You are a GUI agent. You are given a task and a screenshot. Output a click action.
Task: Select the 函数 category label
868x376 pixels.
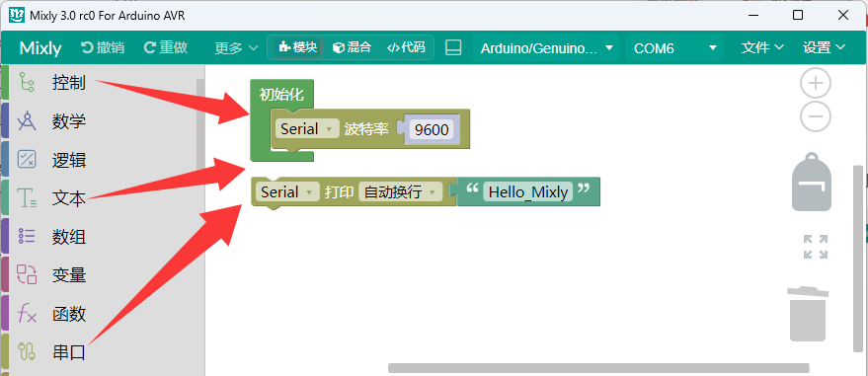pos(69,314)
